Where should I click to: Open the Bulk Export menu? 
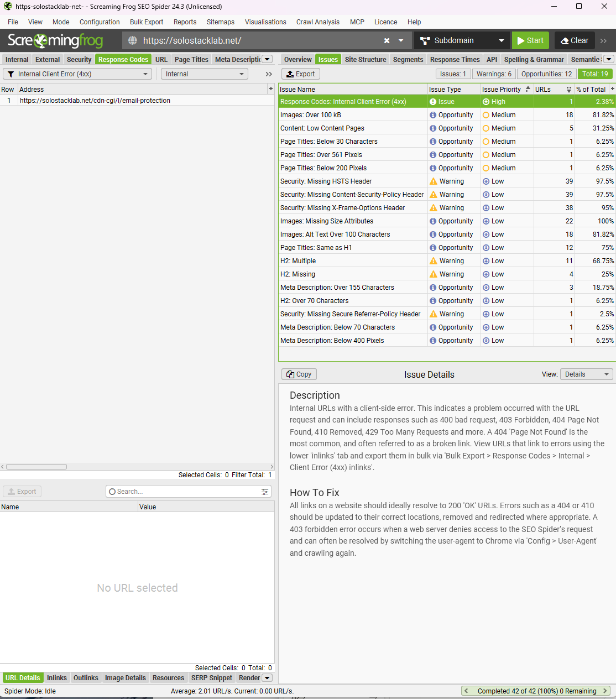tap(147, 22)
